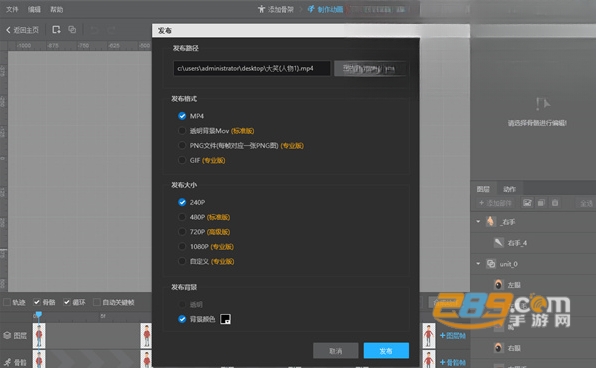Viewport: 596px width, 368px height.
Task: Click the undo arrow icon
Action: (94, 30)
